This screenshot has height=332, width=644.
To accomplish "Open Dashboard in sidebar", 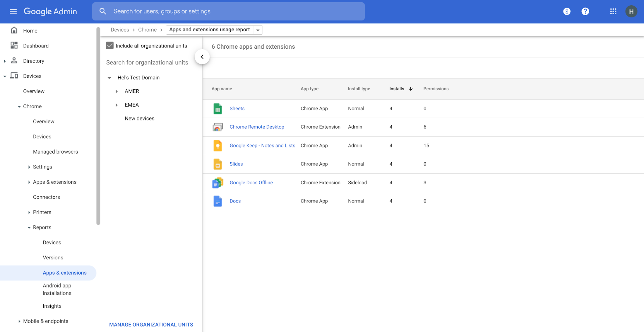I will [x=36, y=46].
